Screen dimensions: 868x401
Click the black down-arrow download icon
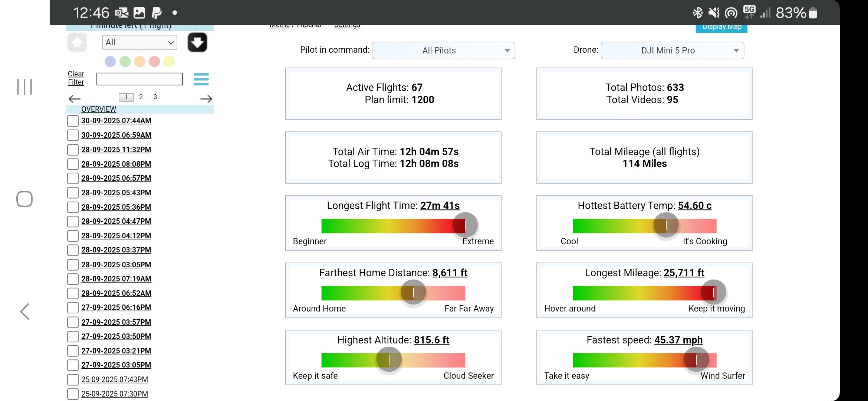point(197,43)
